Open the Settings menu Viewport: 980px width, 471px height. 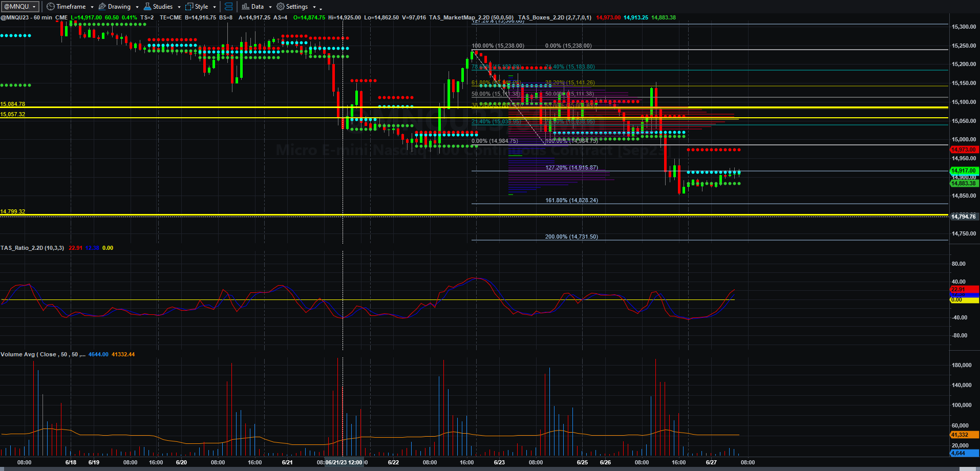tap(296, 7)
